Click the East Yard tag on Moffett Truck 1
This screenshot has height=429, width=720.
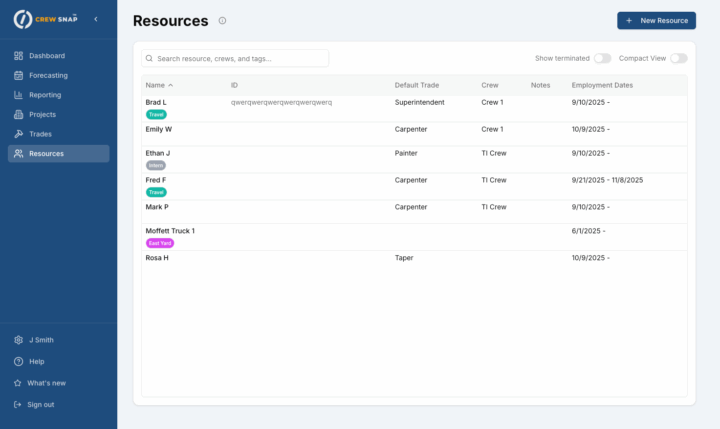[x=159, y=243]
